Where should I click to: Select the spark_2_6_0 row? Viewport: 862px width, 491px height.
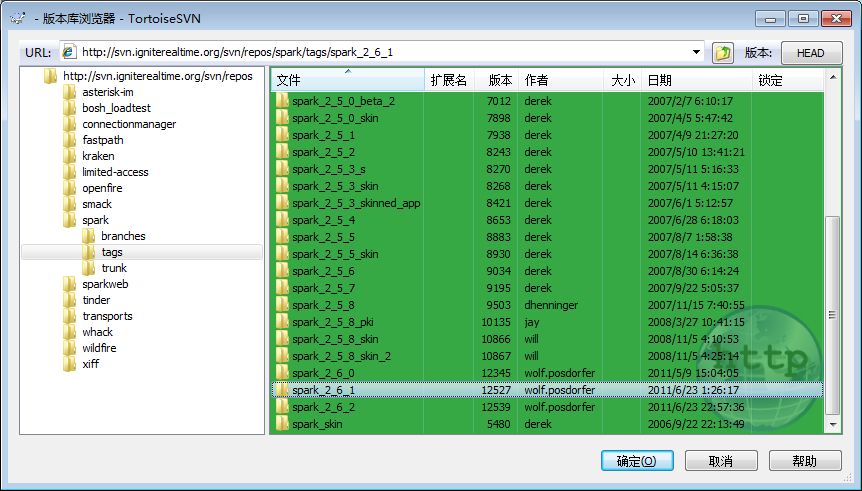pyautogui.click(x=548, y=373)
